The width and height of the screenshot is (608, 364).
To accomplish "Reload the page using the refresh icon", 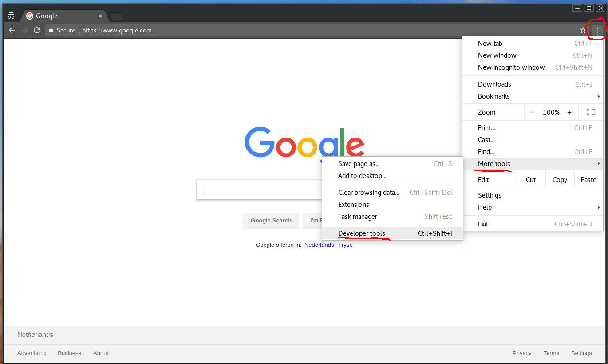I will pyautogui.click(x=37, y=30).
